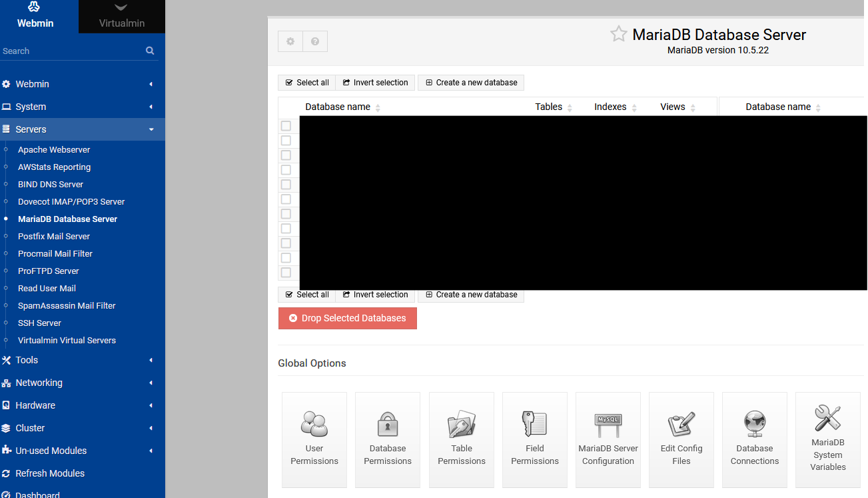Viewport: 868px width, 498px height.
Task: Open Field Permissions key icon
Action: [534, 424]
